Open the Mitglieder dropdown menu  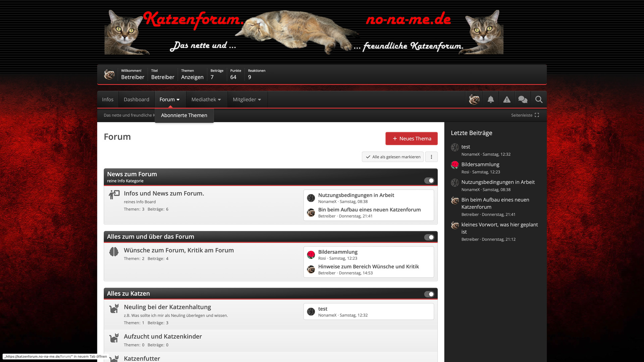coord(247,100)
